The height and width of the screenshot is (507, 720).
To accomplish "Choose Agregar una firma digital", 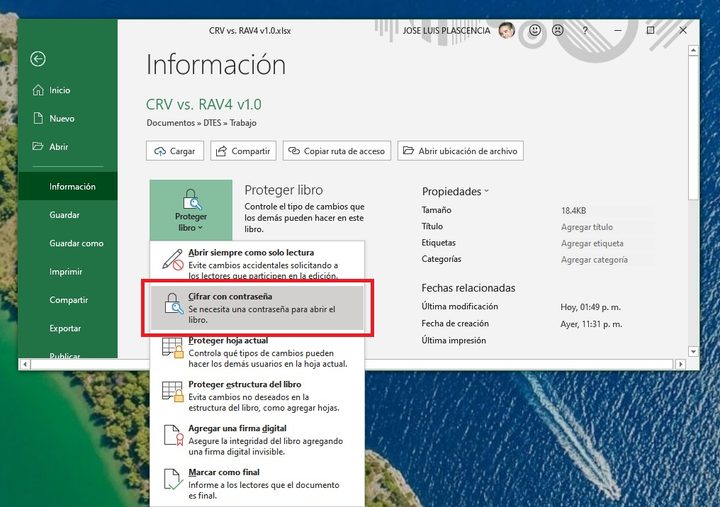I will click(257, 440).
